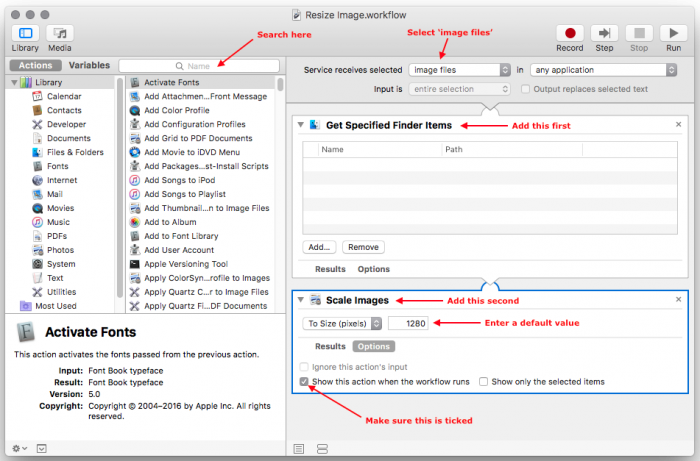Select Options tab of Scale Images

(373, 346)
